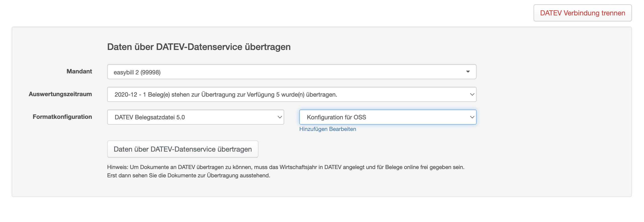Open the Mandant selection field
This screenshot has width=644, height=222.
pos(291,72)
